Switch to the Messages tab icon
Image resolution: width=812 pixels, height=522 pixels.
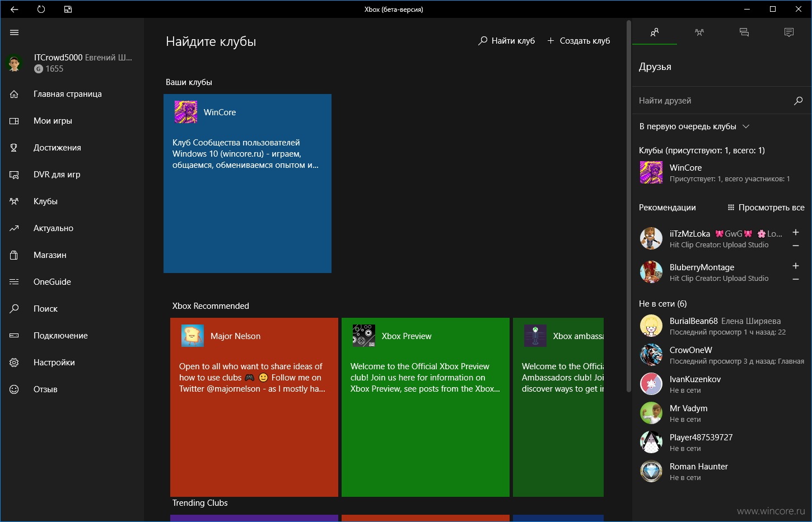744,32
